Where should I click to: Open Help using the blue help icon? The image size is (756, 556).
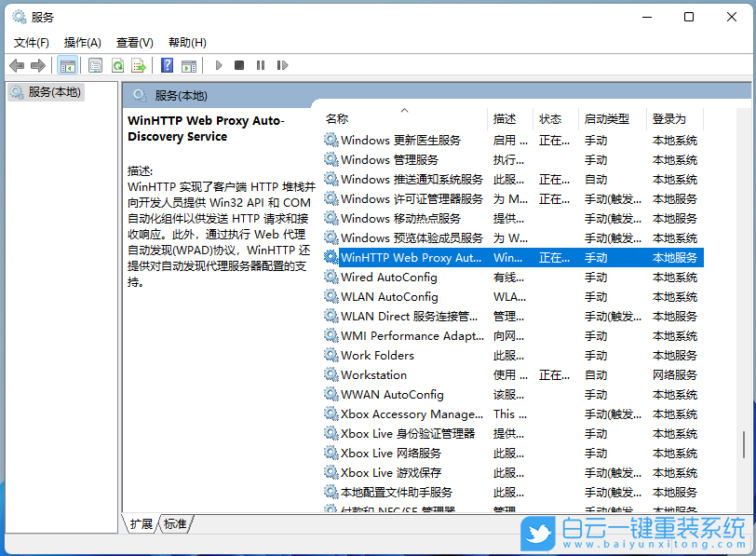(166, 65)
